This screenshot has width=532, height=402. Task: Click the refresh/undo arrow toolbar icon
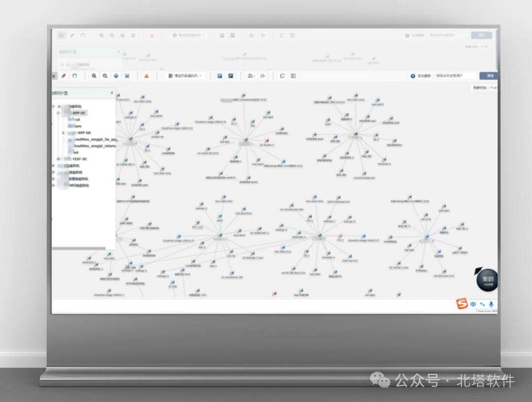75,76
